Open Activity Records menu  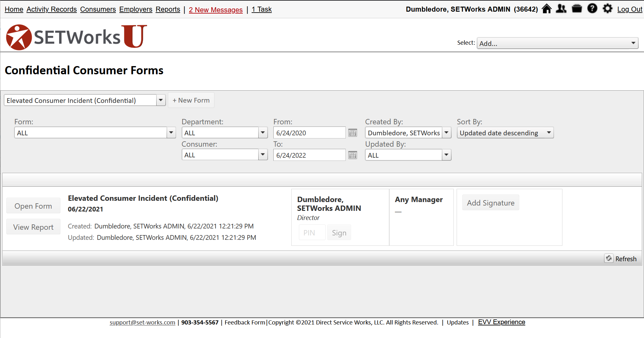[x=52, y=9]
